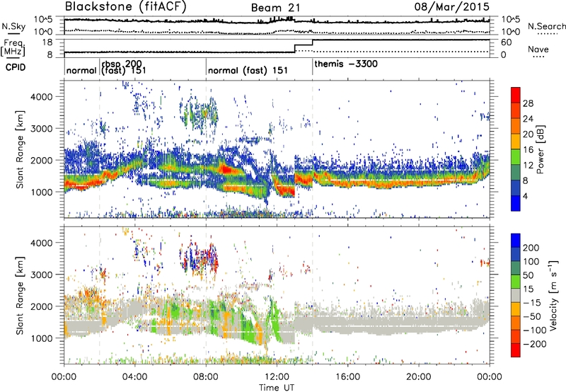The width and height of the screenshot is (566, 392).
Task: Select the 'normal (fast) 151' CPID entry
Action: point(248,70)
